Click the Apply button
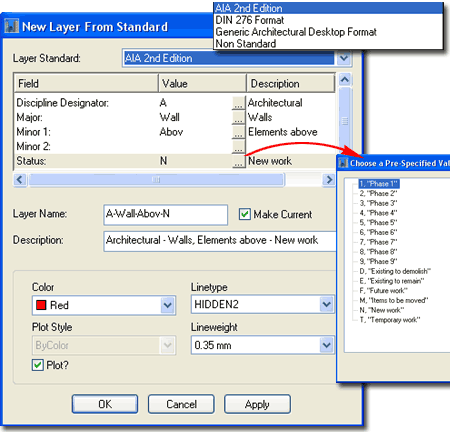Screen dimensions: 450x432 tap(257, 404)
